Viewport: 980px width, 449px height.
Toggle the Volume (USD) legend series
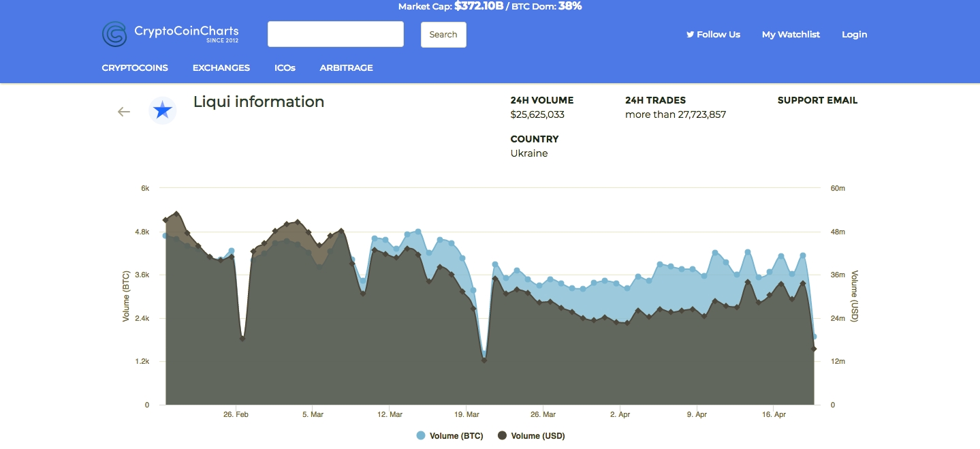[532, 436]
